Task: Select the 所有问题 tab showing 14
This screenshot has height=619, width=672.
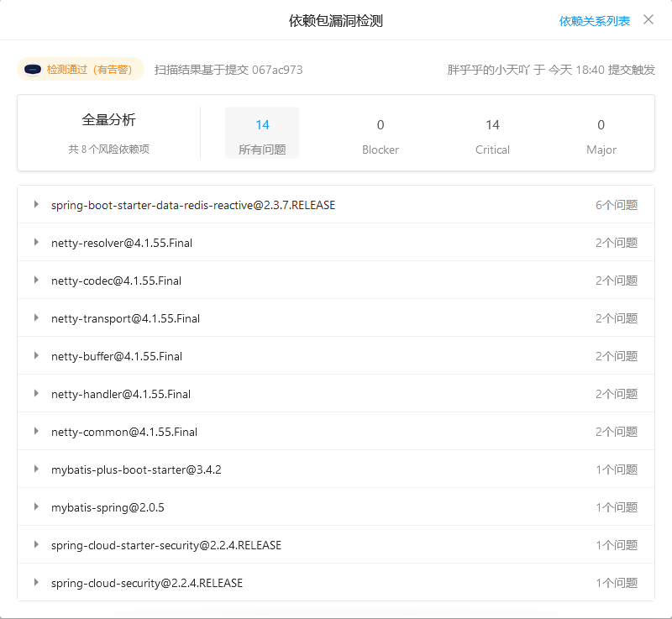Action: [262, 133]
